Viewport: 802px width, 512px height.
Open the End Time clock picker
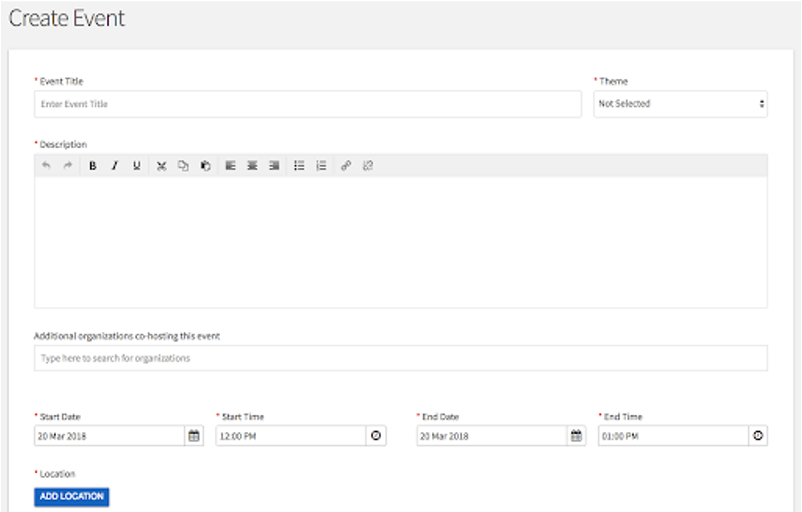click(x=758, y=436)
